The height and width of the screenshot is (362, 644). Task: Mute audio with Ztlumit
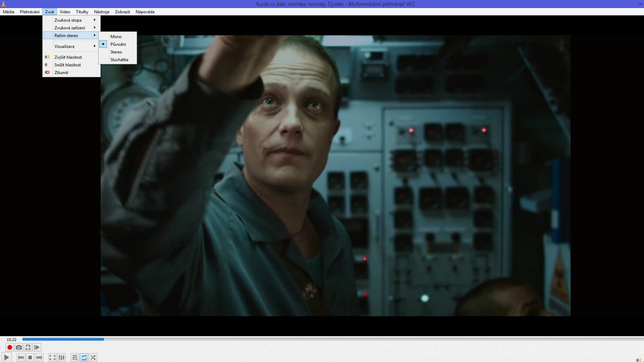coord(71,72)
